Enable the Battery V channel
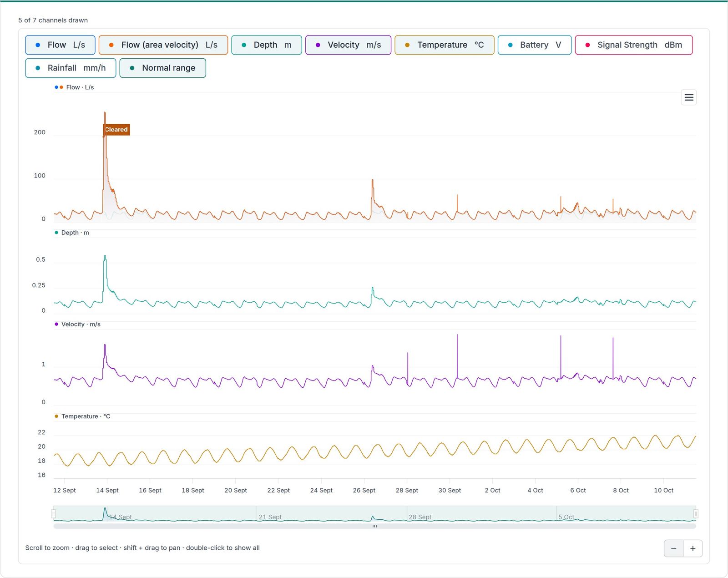 pos(534,45)
